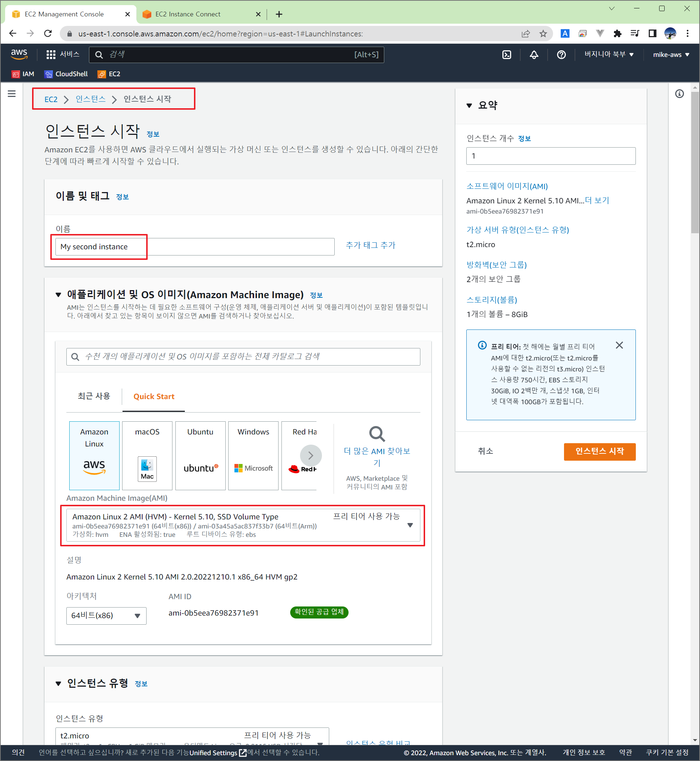
Task: Collapse the 인스턴스 유형 section
Action: pos(58,683)
